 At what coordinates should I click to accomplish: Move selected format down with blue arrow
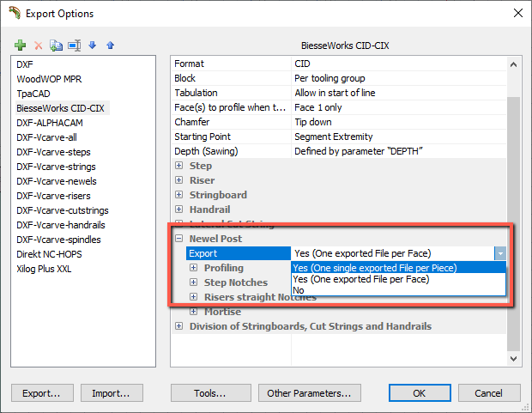(93, 45)
